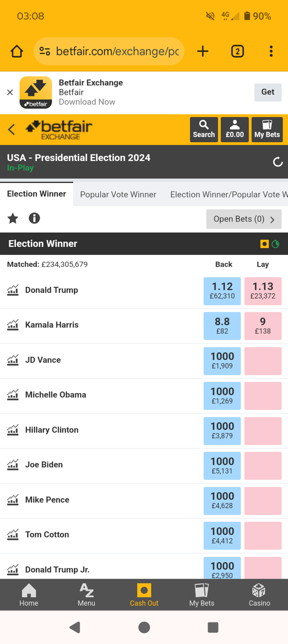Screen dimensions: 288x644
Task: Go back using the header chevron
Action: [x=12, y=130]
